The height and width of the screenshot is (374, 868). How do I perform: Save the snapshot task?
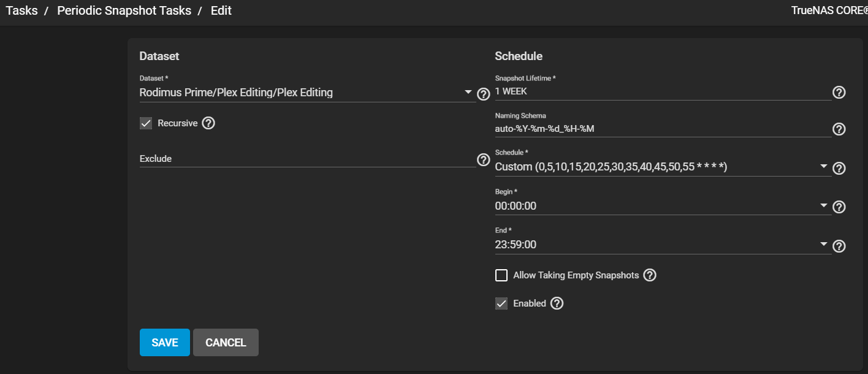[x=165, y=343]
